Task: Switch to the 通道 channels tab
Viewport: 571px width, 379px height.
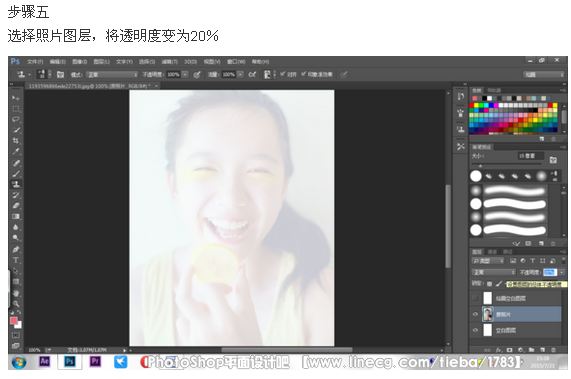Action: click(x=492, y=252)
